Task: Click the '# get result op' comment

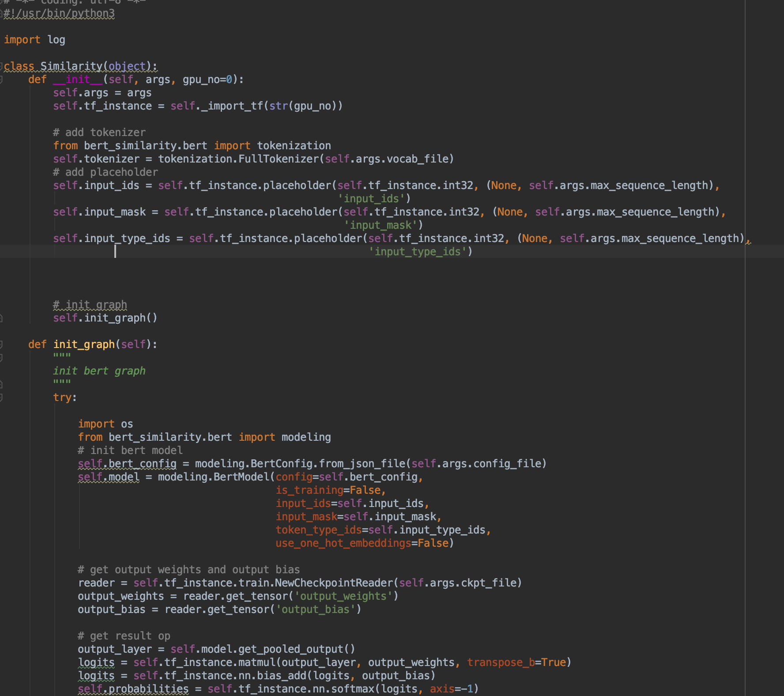Action: (124, 636)
